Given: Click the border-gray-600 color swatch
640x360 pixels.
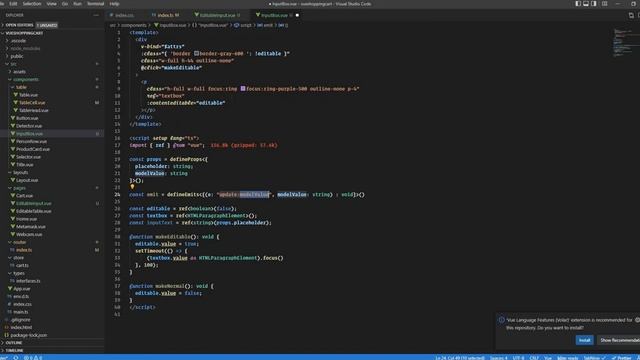Looking at the screenshot, I should pyautogui.click(x=196, y=53).
